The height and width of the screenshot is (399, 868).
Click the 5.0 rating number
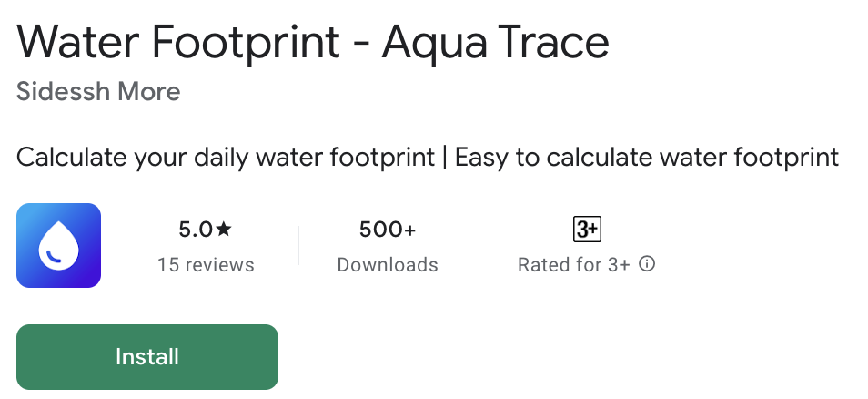[195, 230]
